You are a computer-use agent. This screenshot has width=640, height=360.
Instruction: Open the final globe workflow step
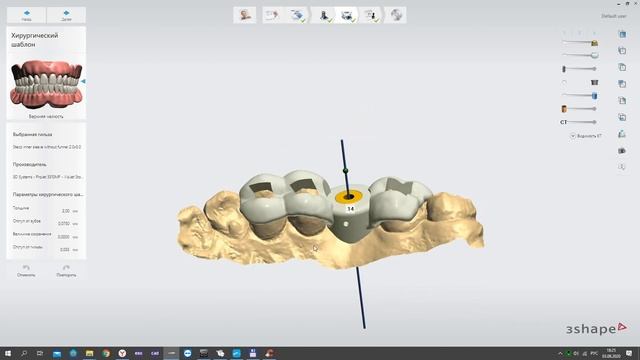point(396,15)
